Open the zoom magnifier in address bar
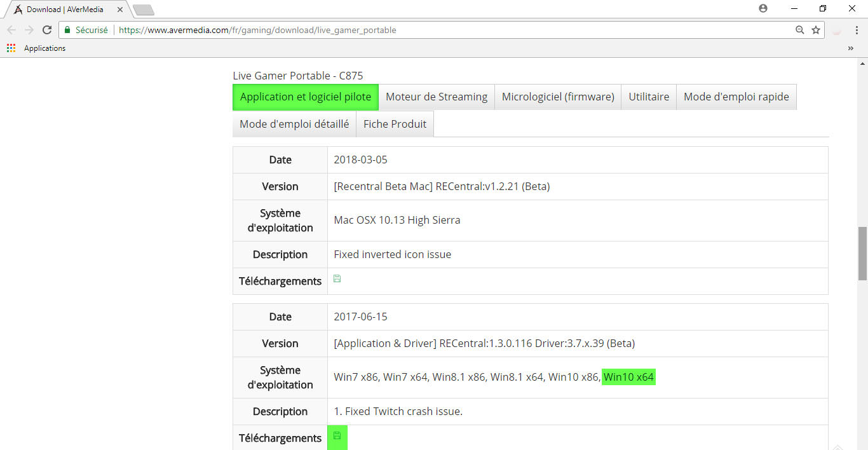The image size is (868, 450). tap(800, 30)
